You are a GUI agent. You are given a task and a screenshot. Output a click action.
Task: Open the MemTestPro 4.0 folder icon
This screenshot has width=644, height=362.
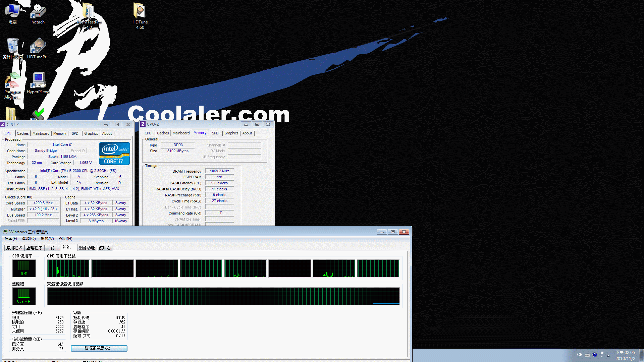[89, 16]
